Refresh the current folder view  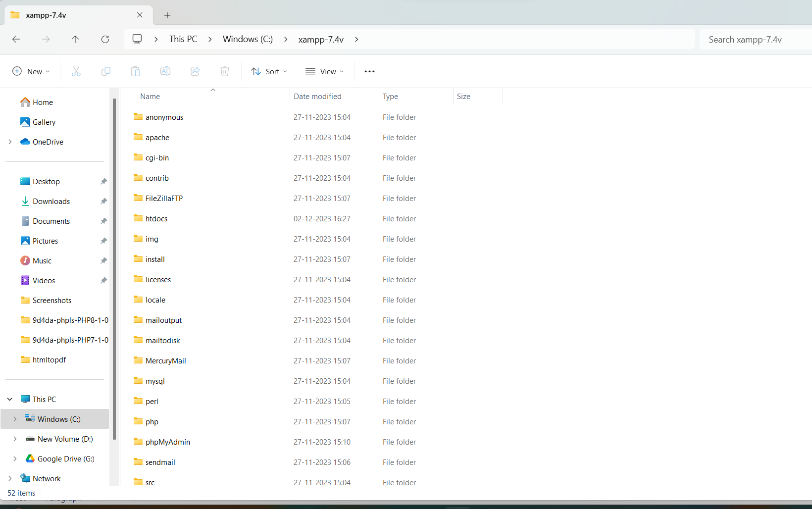coord(105,39)
